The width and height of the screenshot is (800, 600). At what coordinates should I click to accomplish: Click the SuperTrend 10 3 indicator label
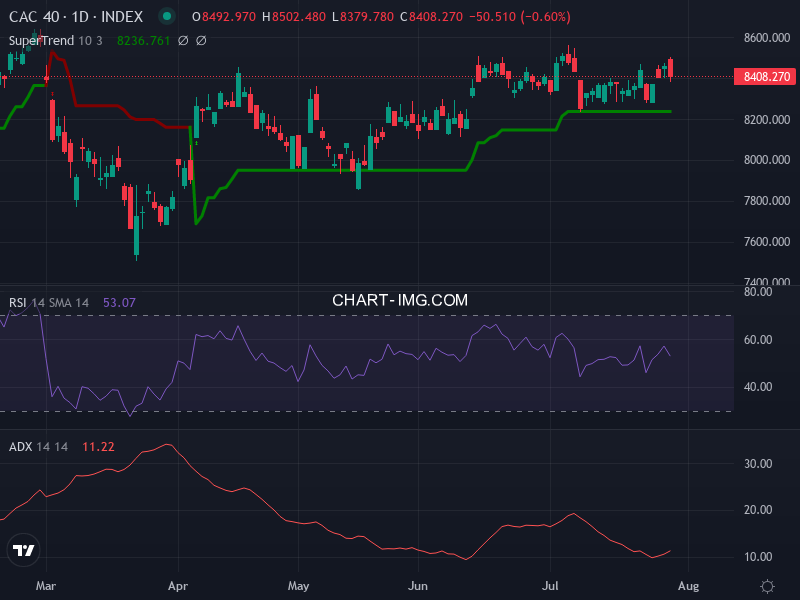tap(56, 41)
